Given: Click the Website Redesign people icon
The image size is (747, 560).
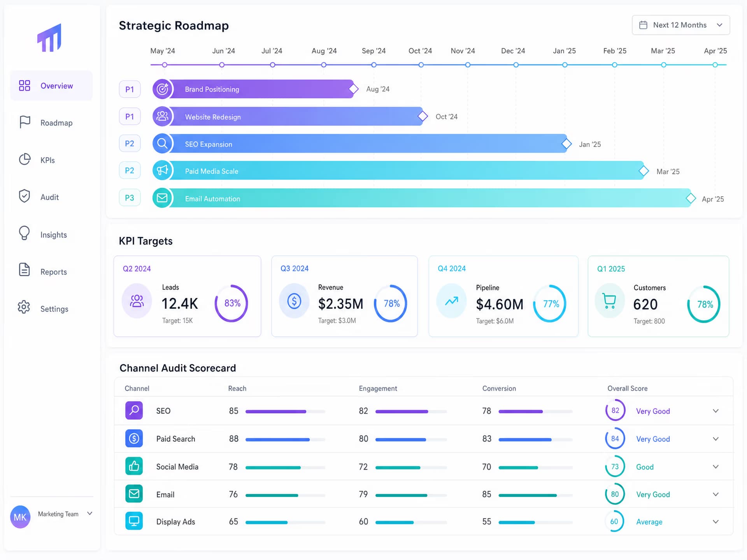Looking at the screenshot, I should (162, 116).
